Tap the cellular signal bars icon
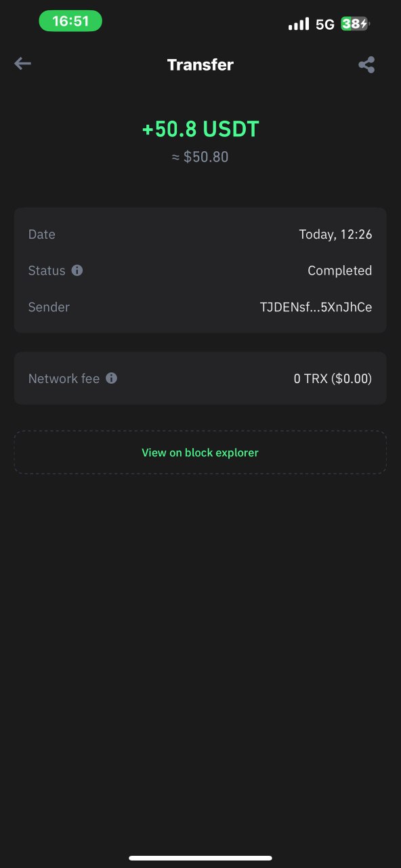This screenshot has height=868, width=401. (298, 24)
